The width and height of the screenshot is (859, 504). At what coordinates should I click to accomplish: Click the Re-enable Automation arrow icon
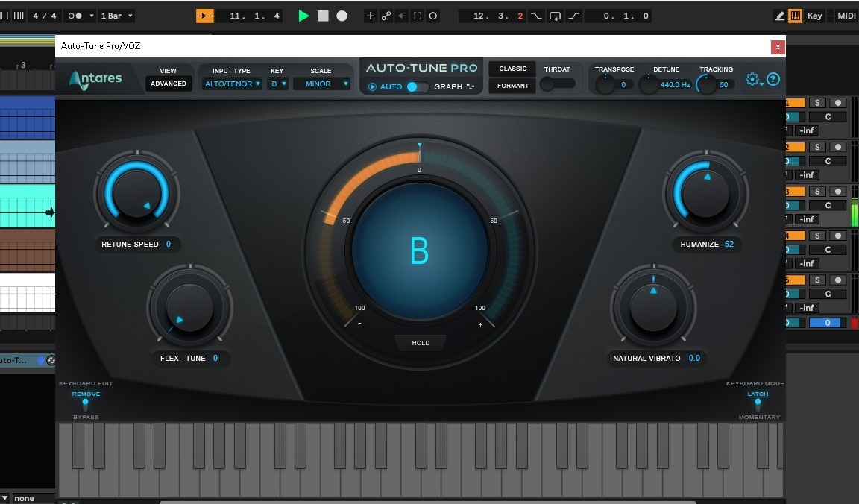[402, 16]
